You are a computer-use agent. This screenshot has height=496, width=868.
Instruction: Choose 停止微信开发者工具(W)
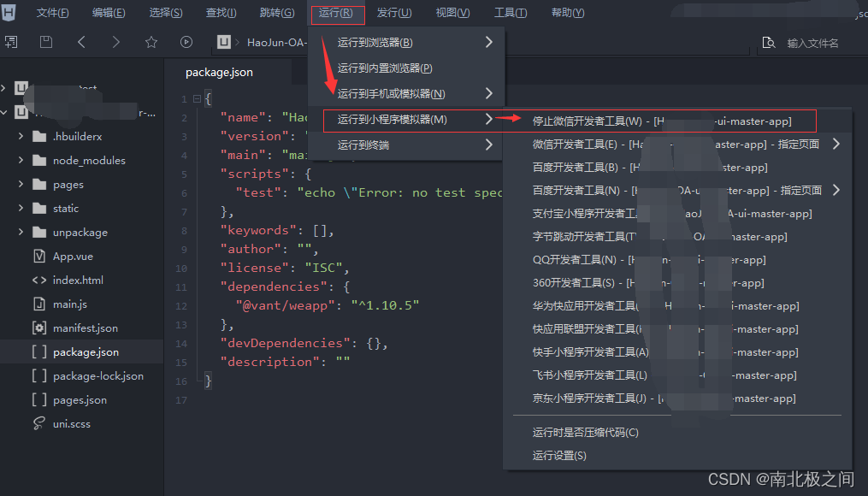pos(677,121)
